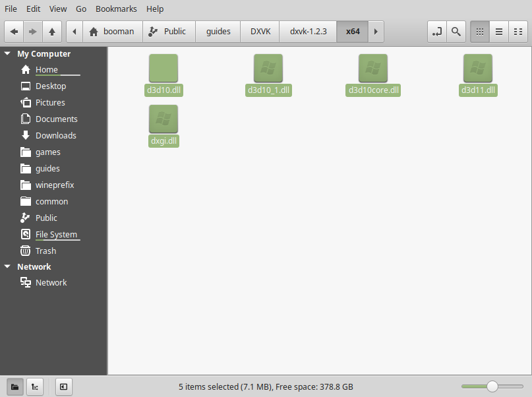Go back using the back arrow
This screenshot has width=532, height=397.
14,32
